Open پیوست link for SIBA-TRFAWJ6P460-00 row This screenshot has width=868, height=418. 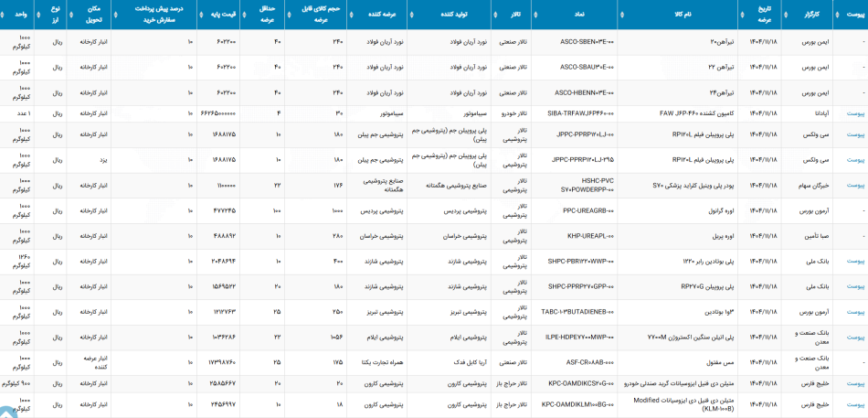(855, 113)
